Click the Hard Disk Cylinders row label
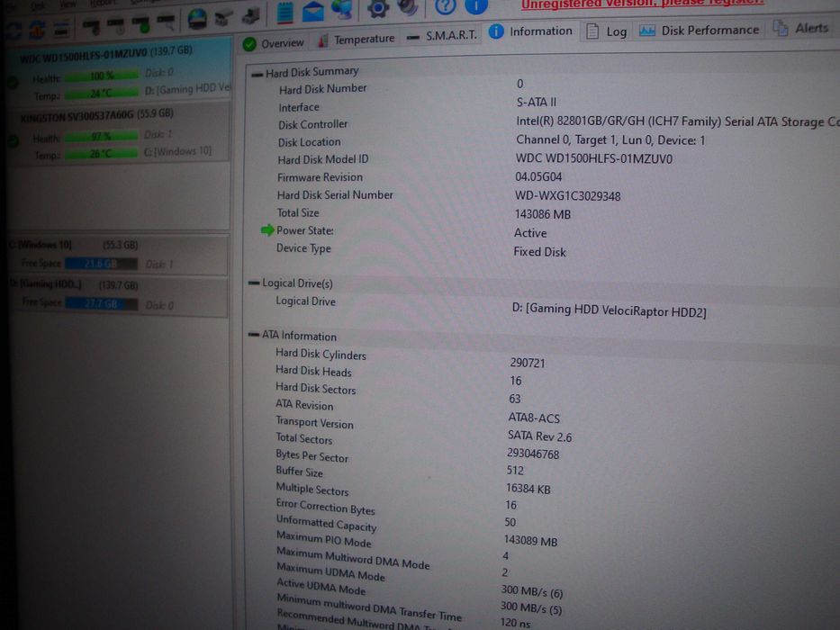Screen dimensions: 840x630 [x=321, y=354]
